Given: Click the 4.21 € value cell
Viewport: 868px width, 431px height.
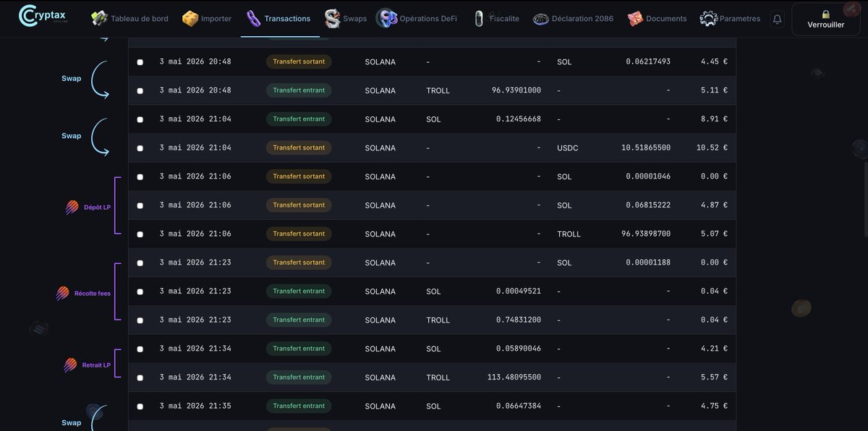Looking at the screenshot, I should (x=714, y=349).
